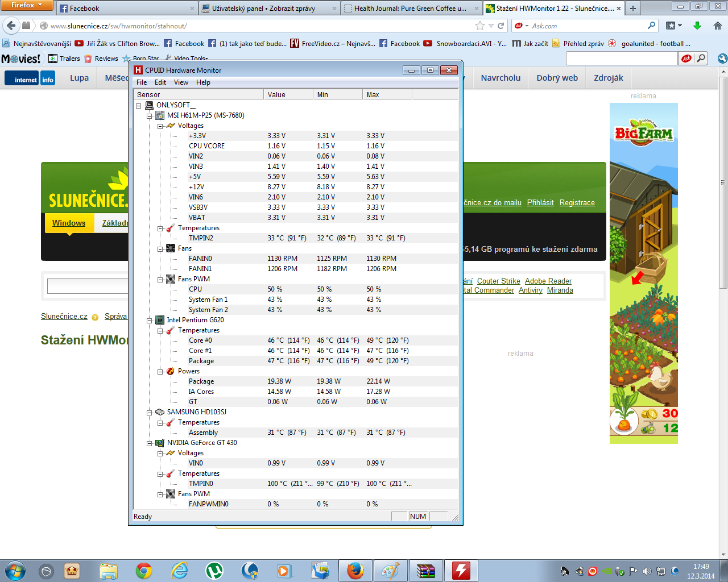728x582 pixels.
Task: Click the NVIDIA GeForce GT 430 card icon
Action: (x=160, y=443)
